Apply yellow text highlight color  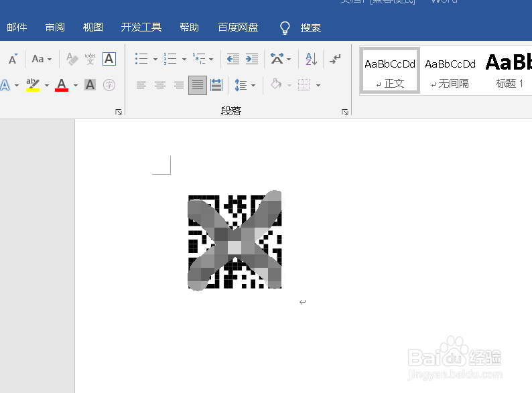pos(33,85)
